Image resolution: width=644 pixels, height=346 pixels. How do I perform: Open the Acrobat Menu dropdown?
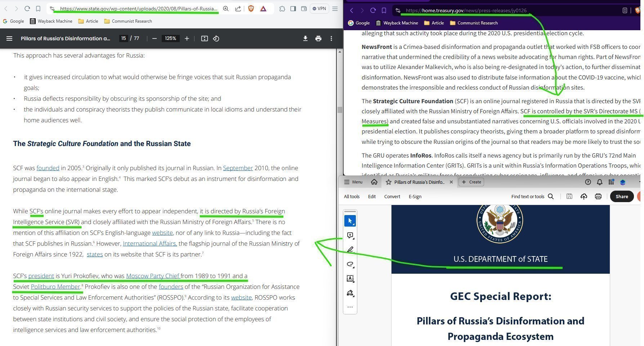pos(353,182)
